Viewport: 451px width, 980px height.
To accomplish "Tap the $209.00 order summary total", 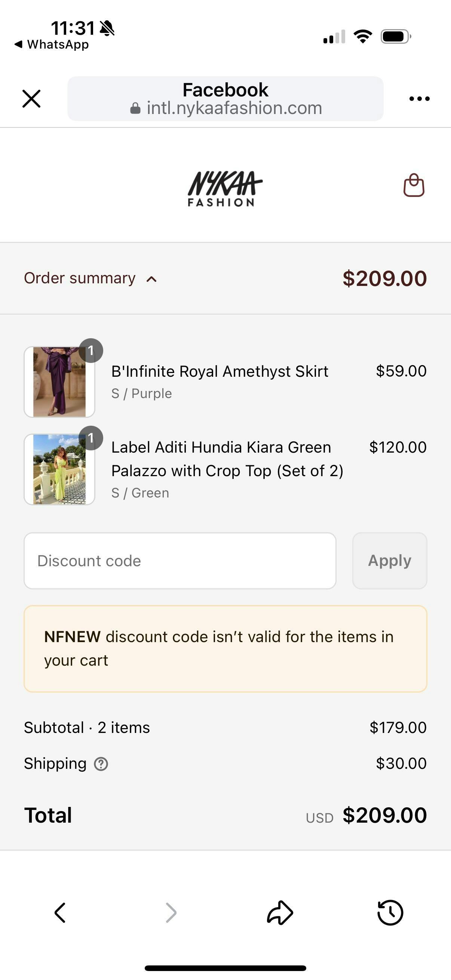I will [x=384, y=278].
